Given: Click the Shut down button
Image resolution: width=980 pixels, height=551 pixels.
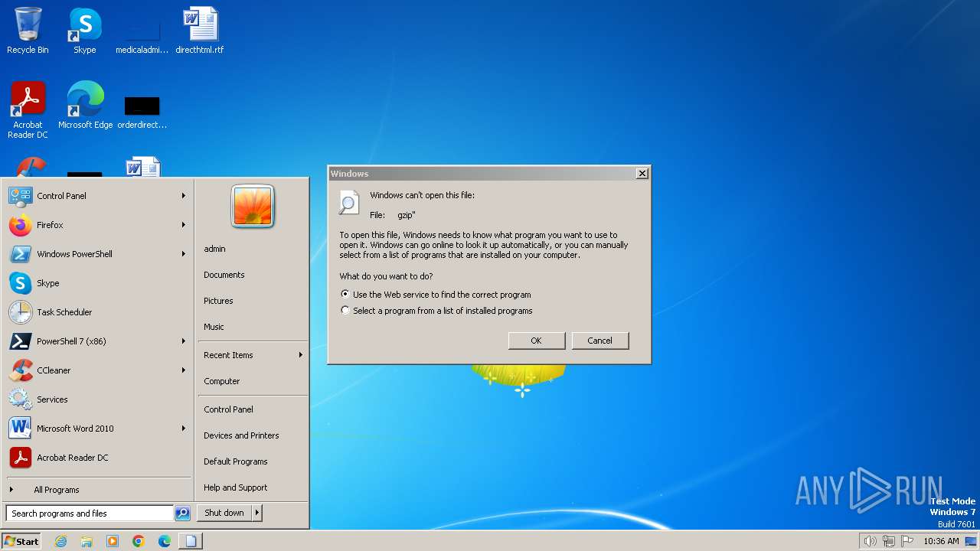Looking at the screenshot, I should [224, 514].
